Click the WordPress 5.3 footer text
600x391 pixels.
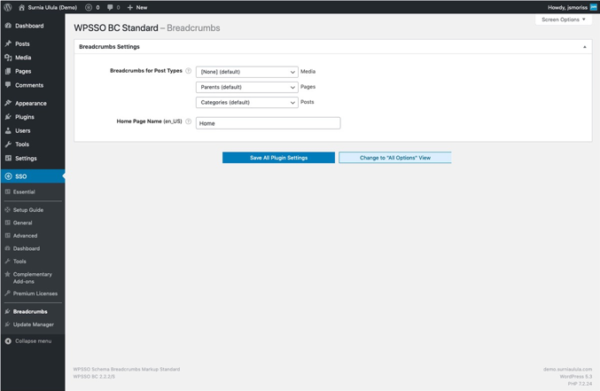tap(576, 376)
